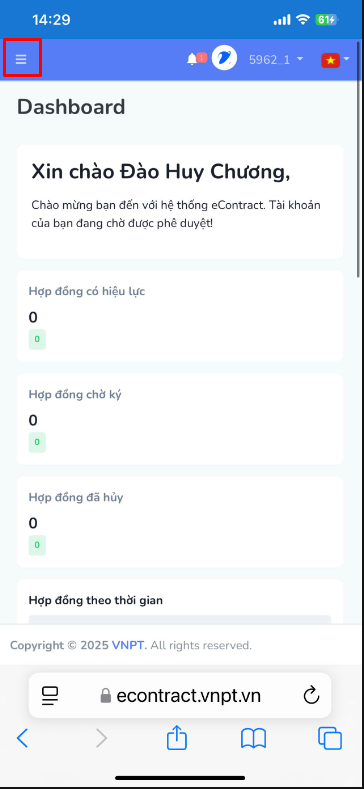
Task: Tap the battery indicator in status bar
Action: coord(327,20)
